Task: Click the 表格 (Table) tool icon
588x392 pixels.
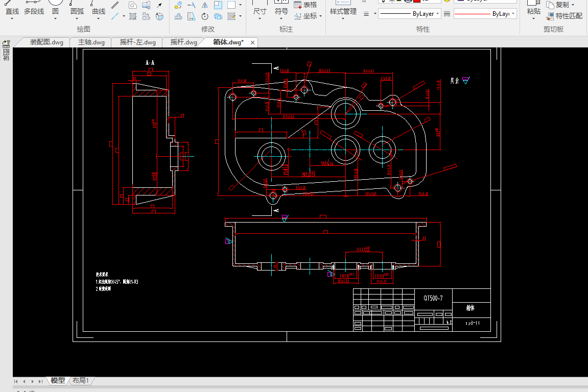Action: point(298,5)
